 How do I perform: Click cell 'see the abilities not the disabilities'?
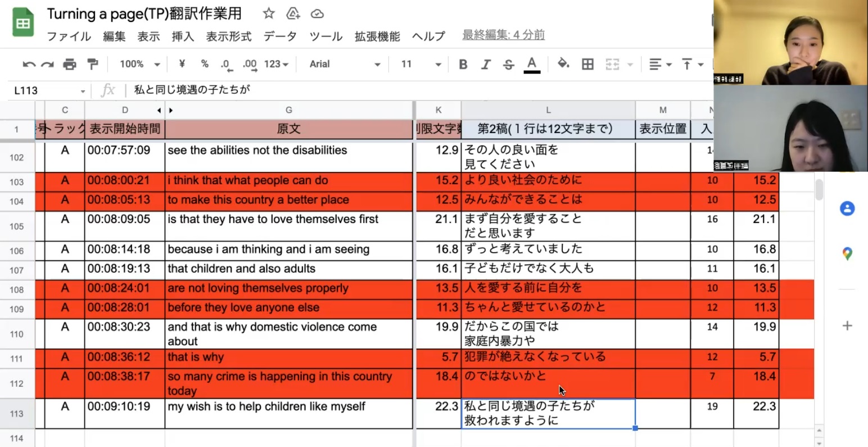click(x=289, y=157)
